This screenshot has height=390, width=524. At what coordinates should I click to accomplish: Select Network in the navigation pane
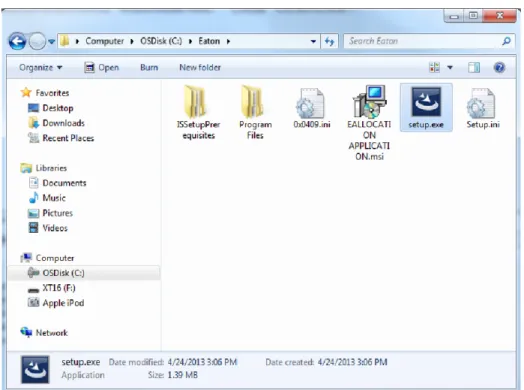tap(52, 333)
